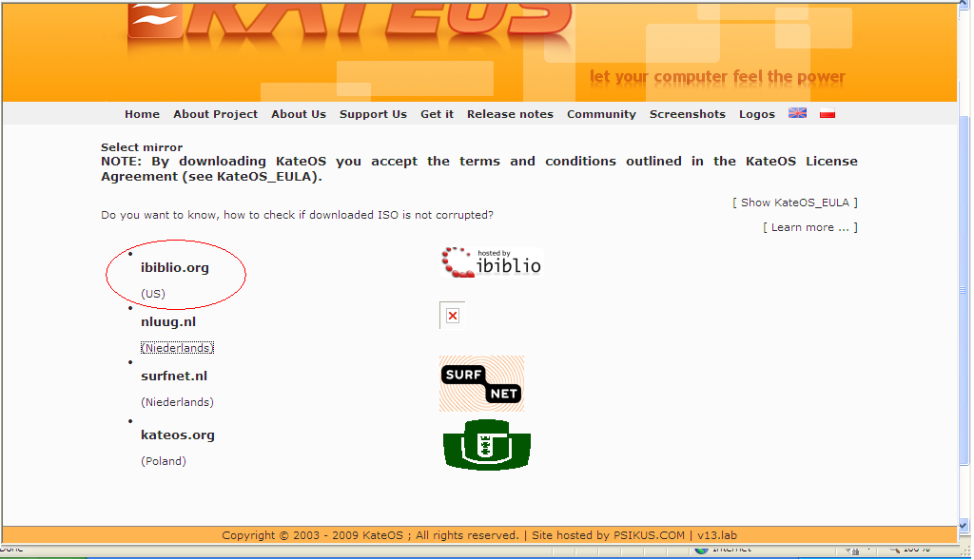This screenshot has width=974, height=560.
Task: Open the Home menu item
Action: click(143, 114)
